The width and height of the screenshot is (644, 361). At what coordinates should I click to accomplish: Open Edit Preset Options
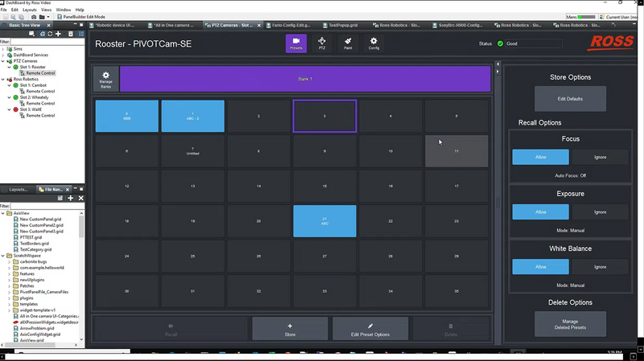pos(371,328)
